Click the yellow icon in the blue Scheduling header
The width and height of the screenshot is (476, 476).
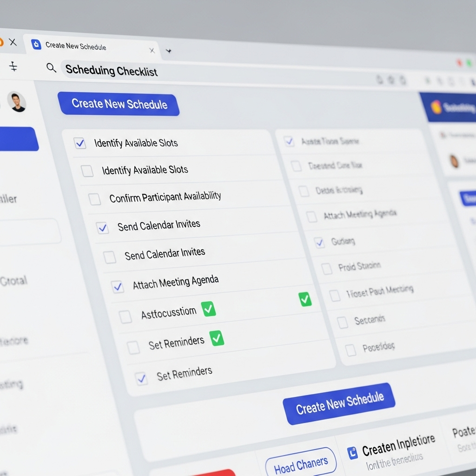(436, 107)
